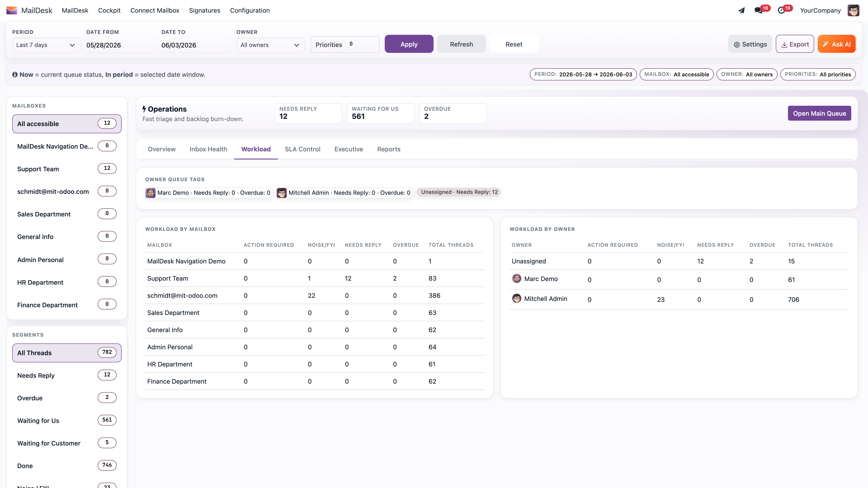Screen dimensions: 868x488
Task: Click Support Team row in mailbox table
Action: pyautogui.click(x=314, y=278)
